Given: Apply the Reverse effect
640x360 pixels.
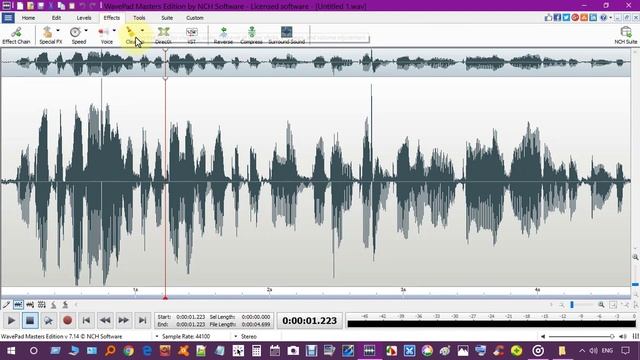Looking at the screenshot, I should [x=223, y=35].
